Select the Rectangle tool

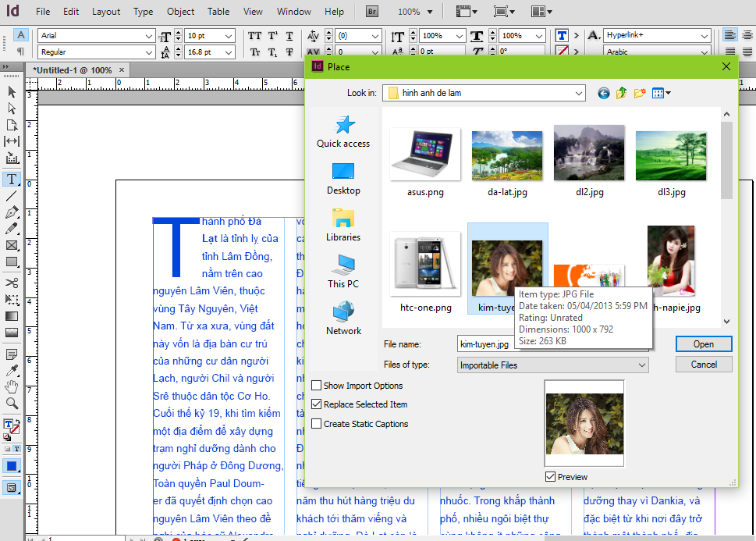12,262
